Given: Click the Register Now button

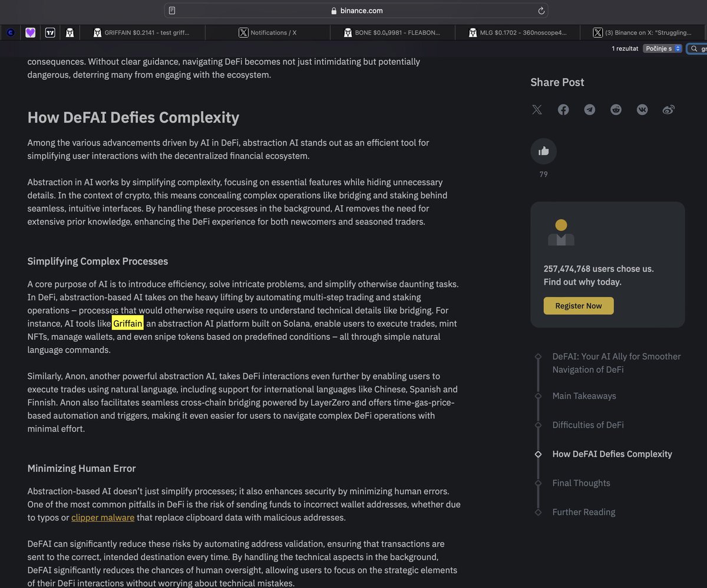Looking at the screenshot, I should pos(579,306).
